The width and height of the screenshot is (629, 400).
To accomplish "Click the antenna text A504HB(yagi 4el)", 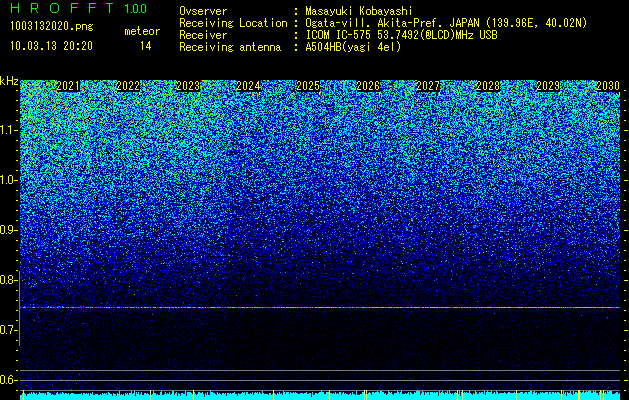I will (x=353, y=47).
